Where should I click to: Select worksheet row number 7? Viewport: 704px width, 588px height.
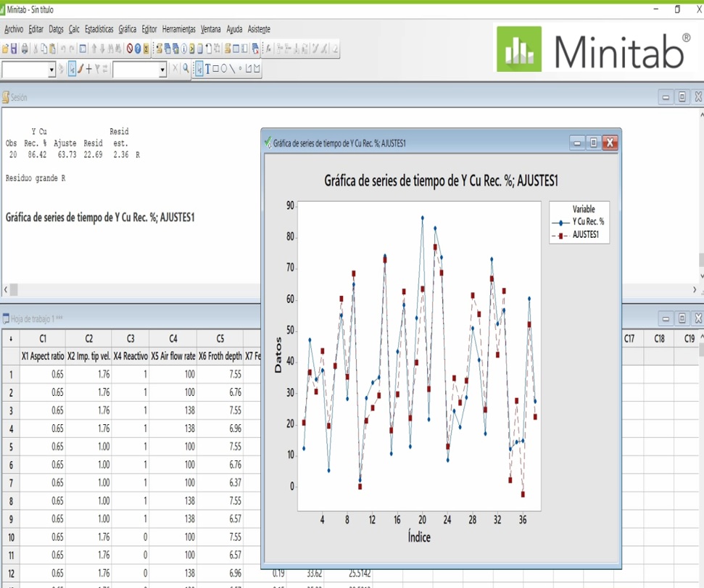click(11, 483)
